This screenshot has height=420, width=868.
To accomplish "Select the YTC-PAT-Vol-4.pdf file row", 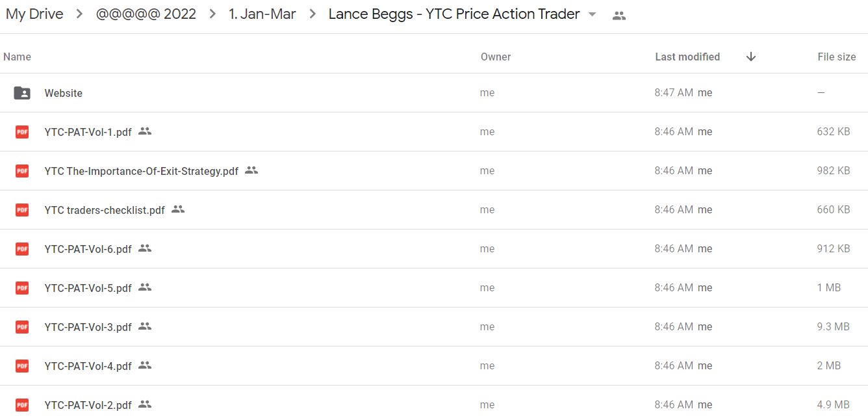I will pyautogui.click(x=434, y=366).
